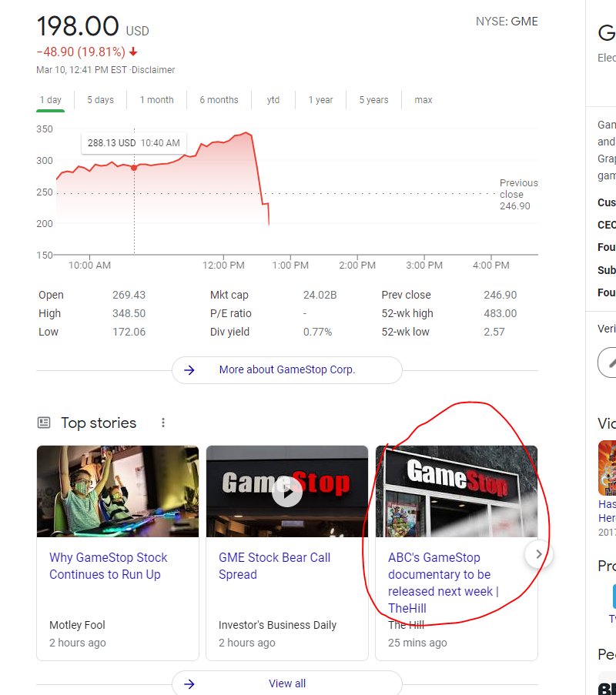Open the GME Stock Bear Call Spread story

point(274,566)
